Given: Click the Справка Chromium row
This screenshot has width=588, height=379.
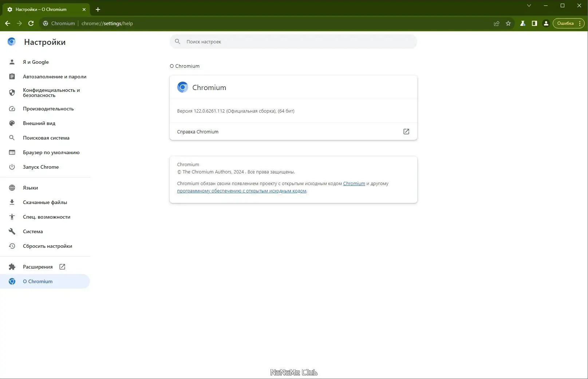Looking at the screenshot, I should tap(293, 132).
